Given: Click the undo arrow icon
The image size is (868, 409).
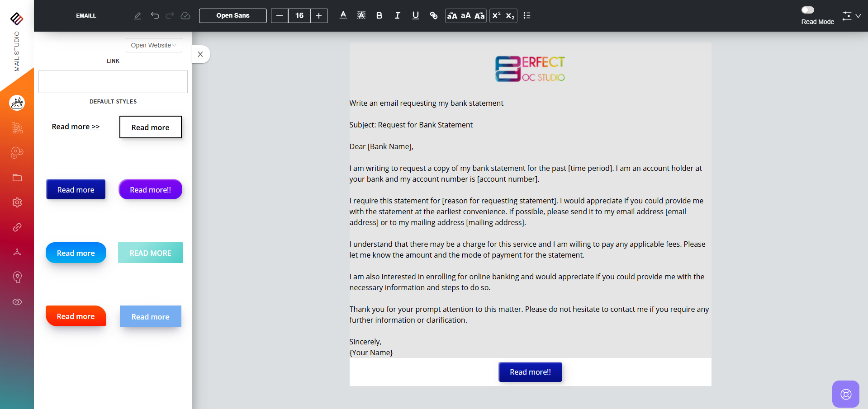Looking at the screenshot, I should (x=155, y=15).
